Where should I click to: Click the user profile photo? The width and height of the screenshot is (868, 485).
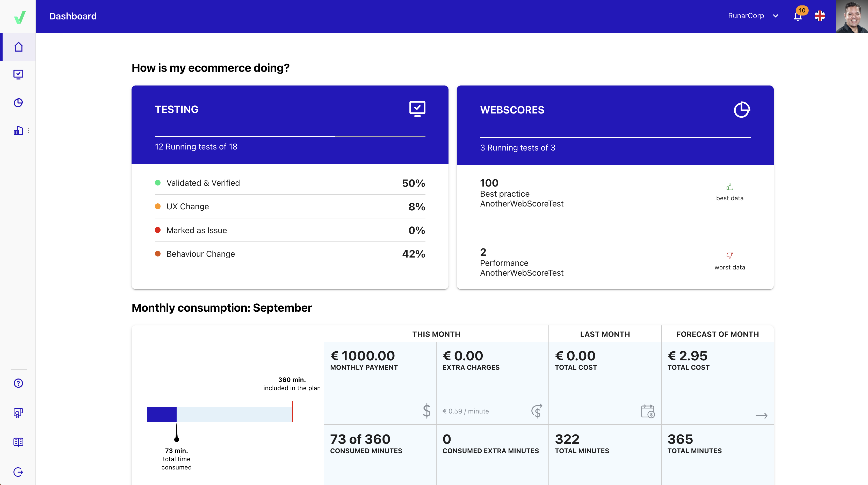(851, 16)
